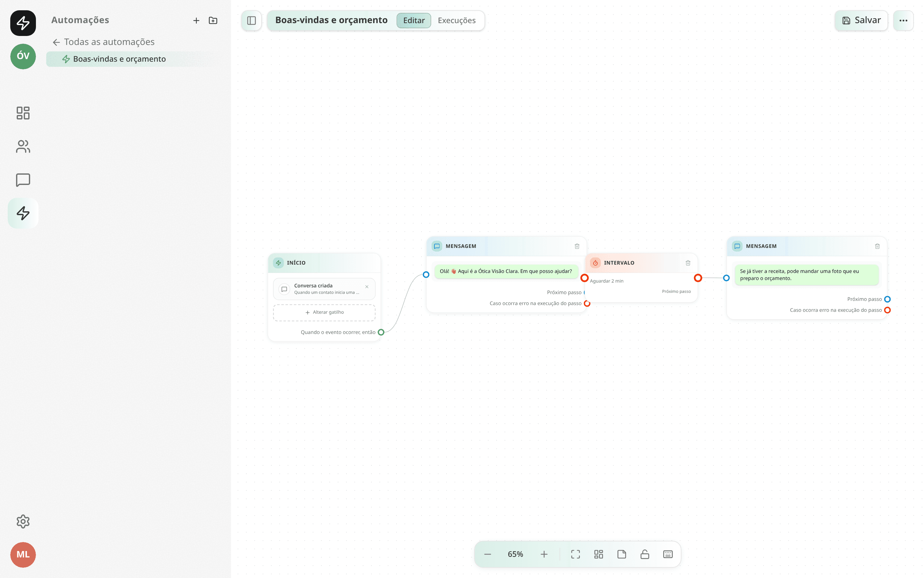
Task: Open the settings gear icon
Action: click(23, 521)
